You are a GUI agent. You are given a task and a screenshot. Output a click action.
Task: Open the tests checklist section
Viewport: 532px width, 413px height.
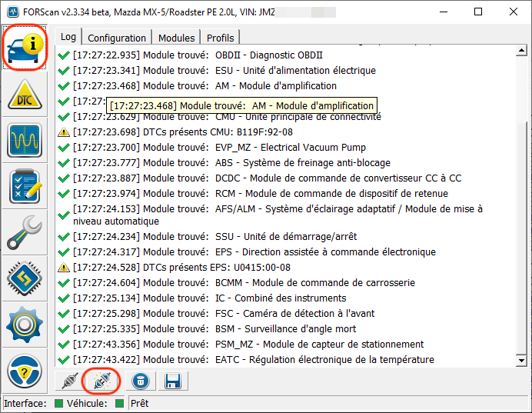[25, 186]
